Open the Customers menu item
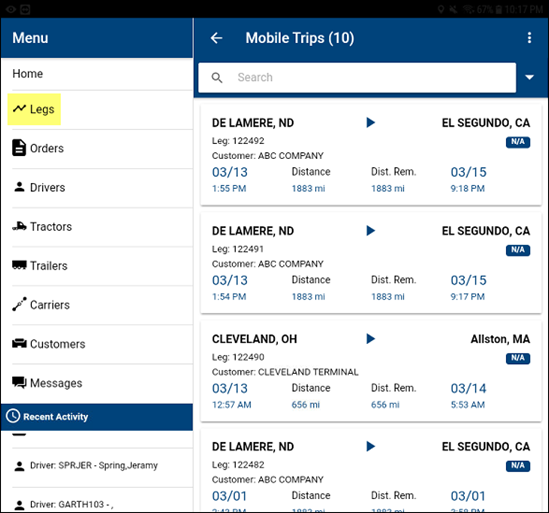 tap(97, 344)
